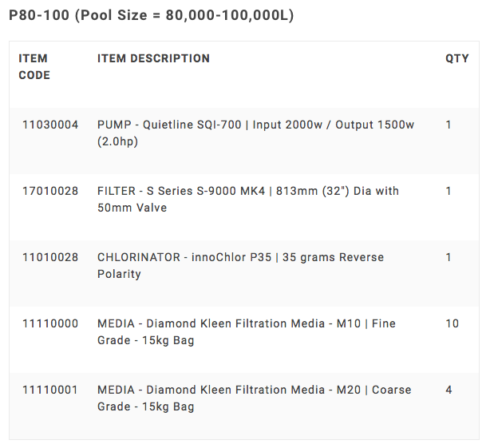Click the QTY column header

(456, 58)
